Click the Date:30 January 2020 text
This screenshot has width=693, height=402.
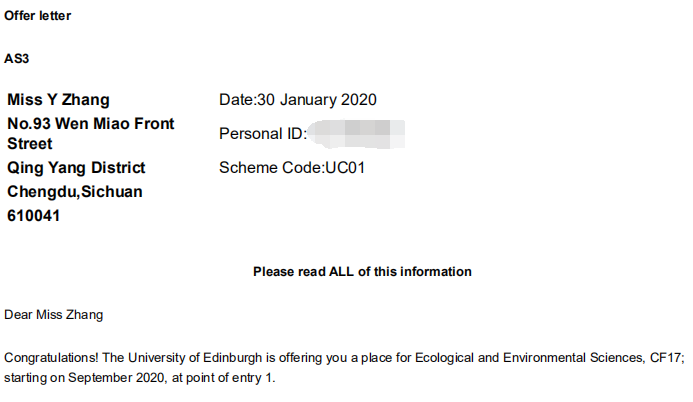point(298,100)
